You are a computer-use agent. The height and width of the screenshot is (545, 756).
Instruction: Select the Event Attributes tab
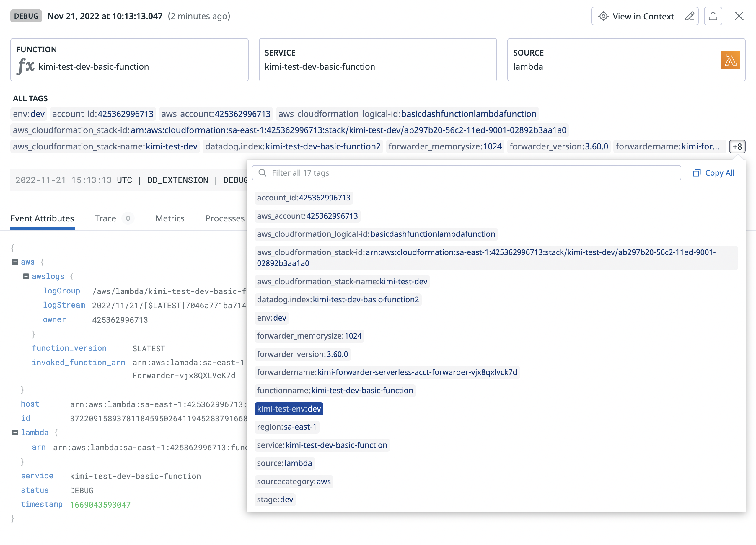(x=42, y=218)
